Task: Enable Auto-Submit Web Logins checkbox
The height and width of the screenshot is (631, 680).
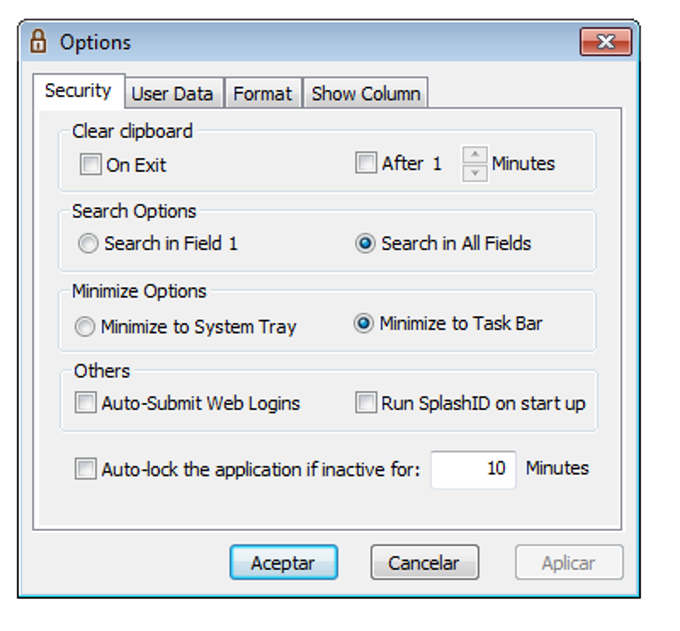Action: 86,404
